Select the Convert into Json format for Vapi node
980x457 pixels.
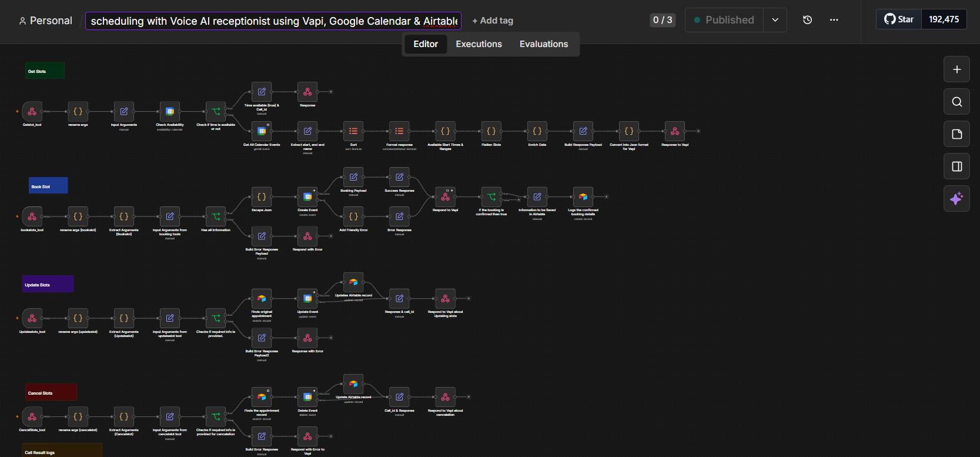point(628,131)
